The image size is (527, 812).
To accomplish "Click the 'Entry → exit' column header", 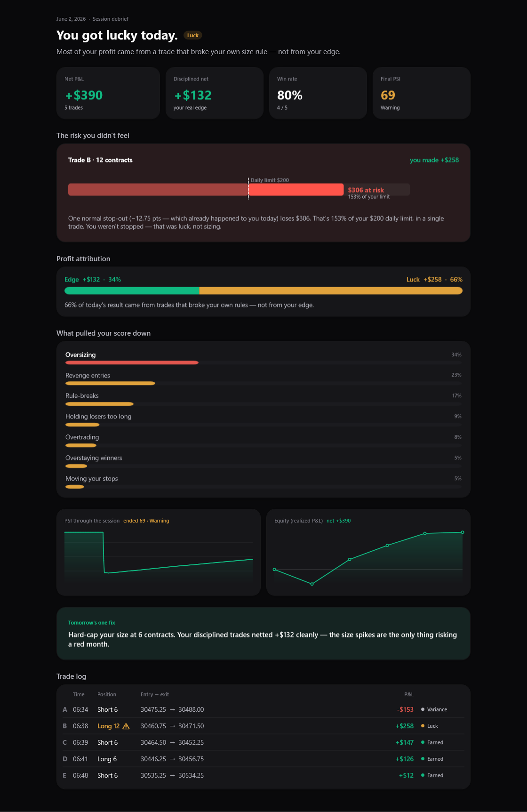I will 155,694.
